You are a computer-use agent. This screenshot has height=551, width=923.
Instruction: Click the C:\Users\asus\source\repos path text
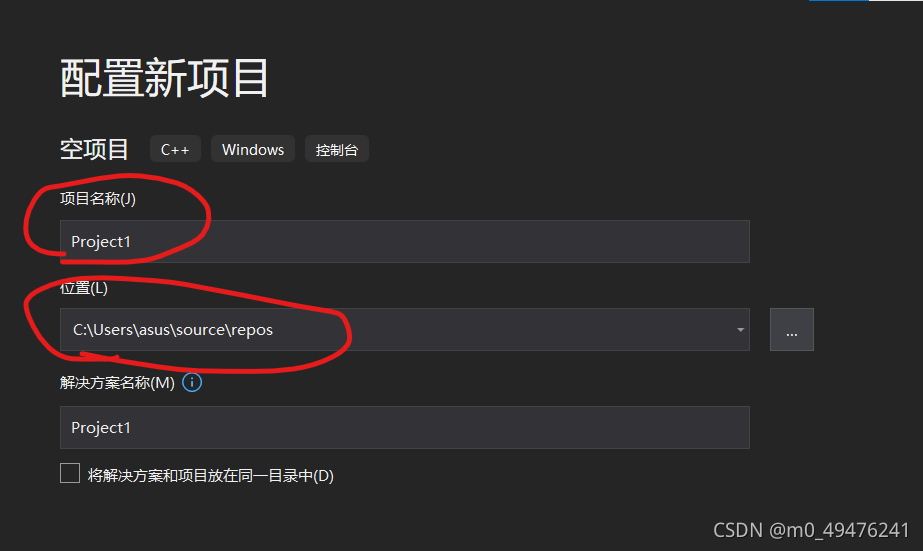[x=172, y=330]
